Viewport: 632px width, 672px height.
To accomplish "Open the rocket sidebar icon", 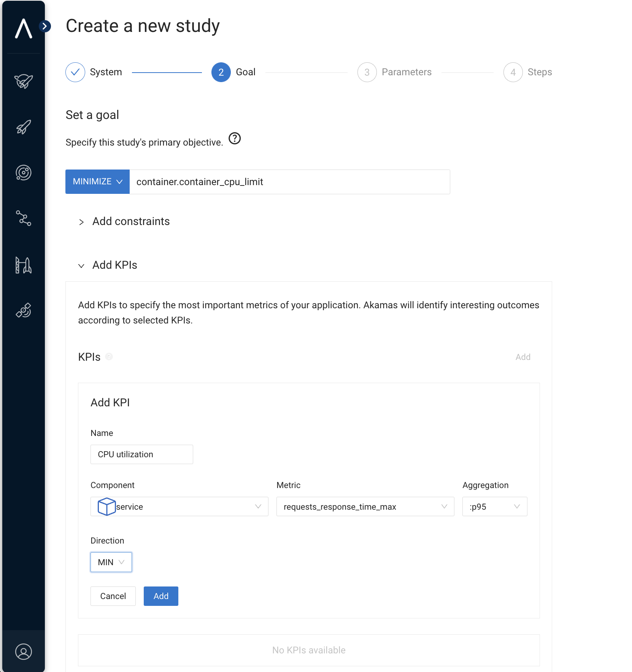I will coord(23,127).
